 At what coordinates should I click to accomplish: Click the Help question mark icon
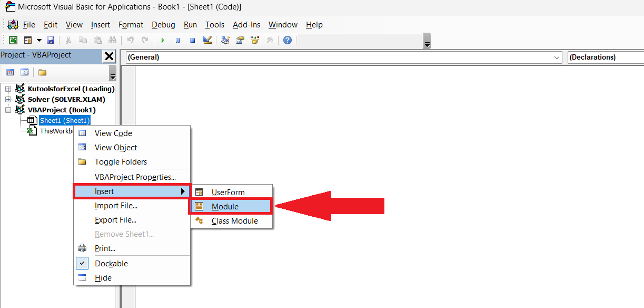pyautogui.click(x=288, y=40)
